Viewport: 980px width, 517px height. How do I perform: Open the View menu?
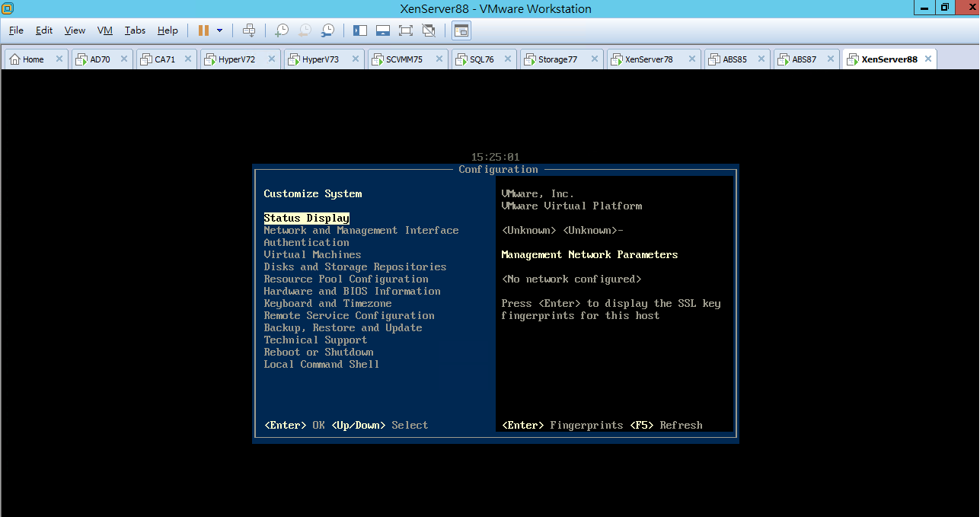tap(75, 30)
